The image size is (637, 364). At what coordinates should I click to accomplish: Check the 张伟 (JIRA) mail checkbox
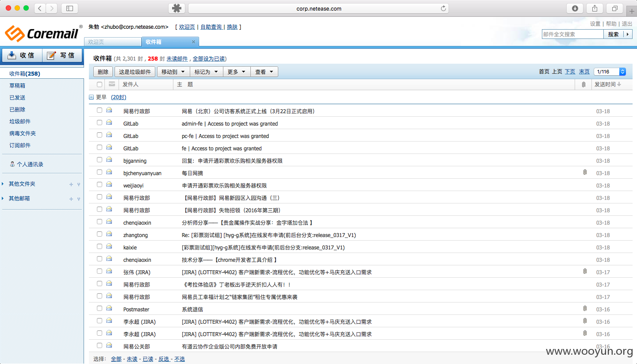click(x=100, y=271)
